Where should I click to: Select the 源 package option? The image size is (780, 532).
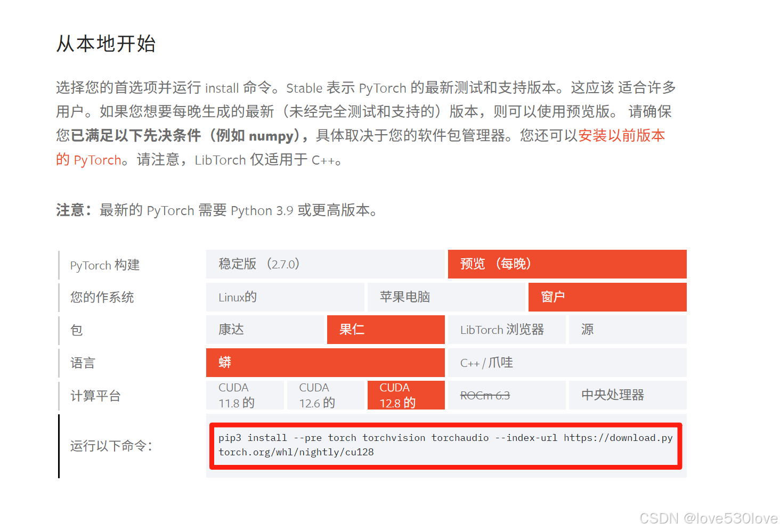[628, 330]
